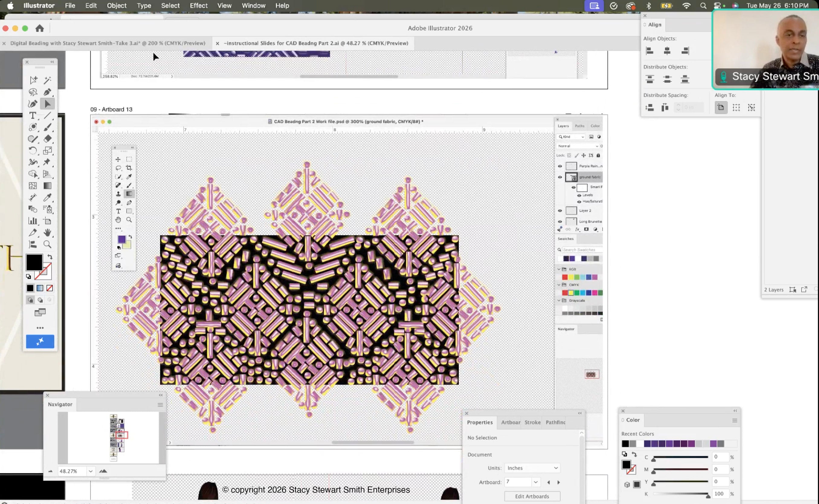
Task: Select the Hand tool
Action: 48,233
